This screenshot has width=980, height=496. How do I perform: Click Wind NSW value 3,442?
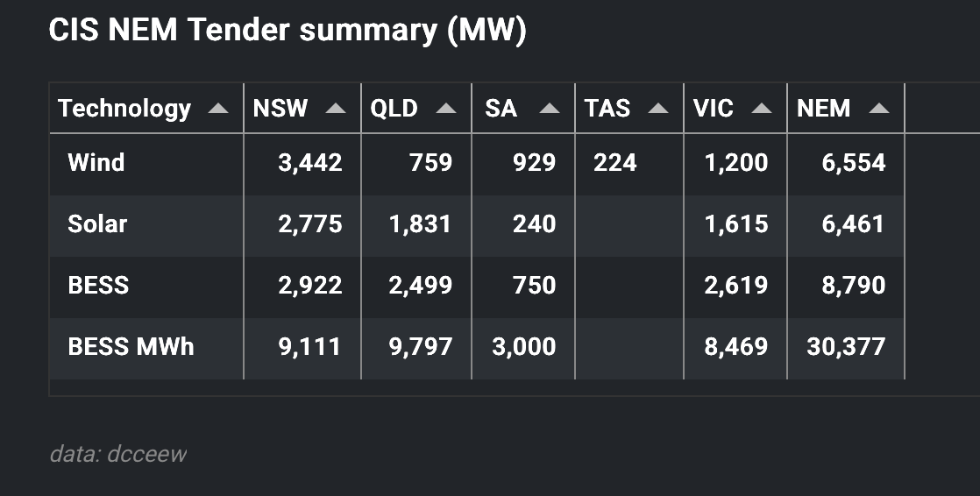pyautogui.click(x=309, y=163)
